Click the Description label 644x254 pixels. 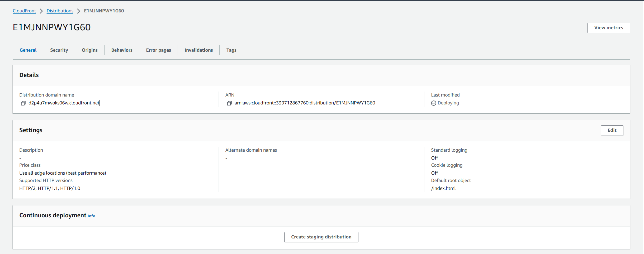[x=31, y=150]
